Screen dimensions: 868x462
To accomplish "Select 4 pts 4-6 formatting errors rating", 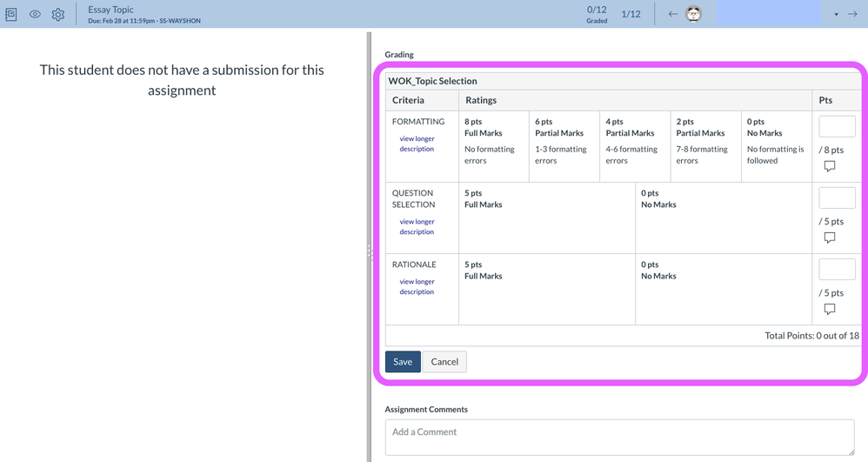I will [635, 146].
